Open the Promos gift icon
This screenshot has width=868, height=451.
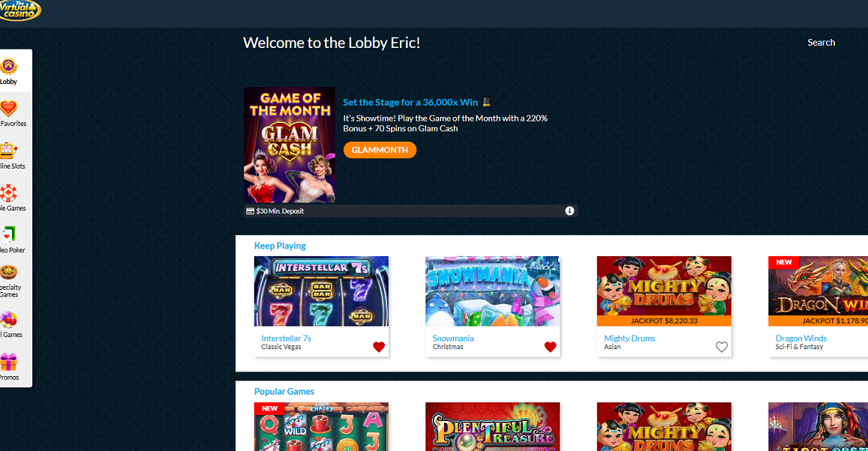pos(8,363)
